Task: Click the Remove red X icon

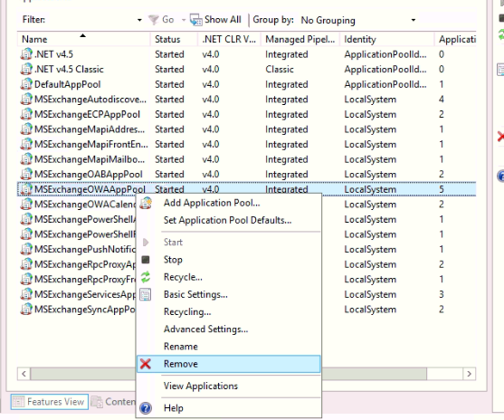Action: tap(146, 364)
